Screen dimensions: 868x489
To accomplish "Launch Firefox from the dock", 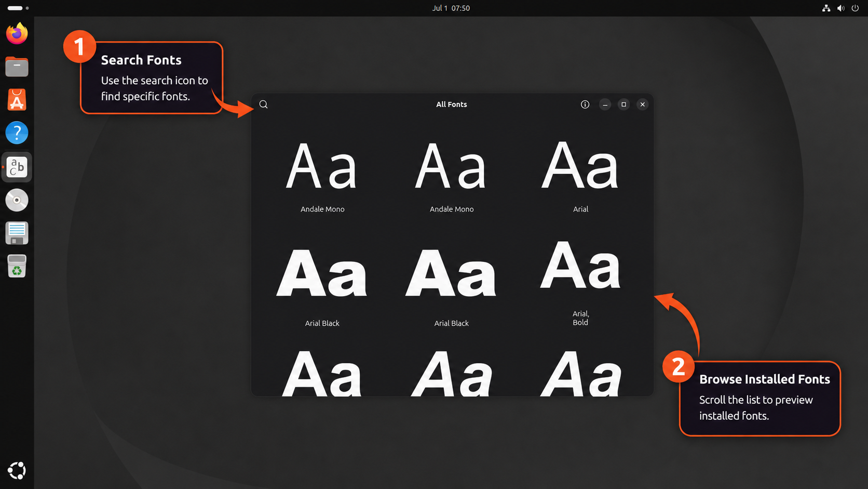I will [17, 34].
